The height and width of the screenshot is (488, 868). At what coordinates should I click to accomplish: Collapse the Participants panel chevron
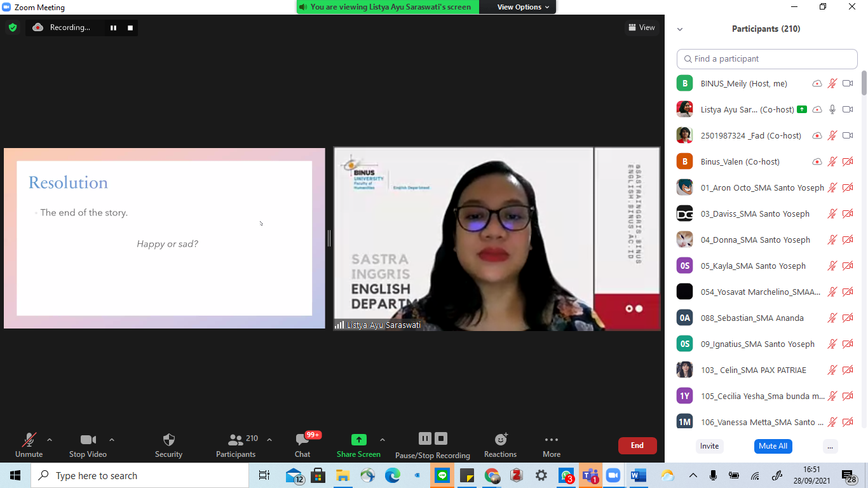680,29
